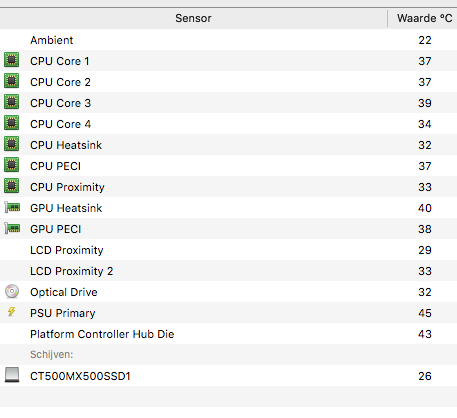
Task: Sort by the Sensor column header
Action: click(193, 18)
